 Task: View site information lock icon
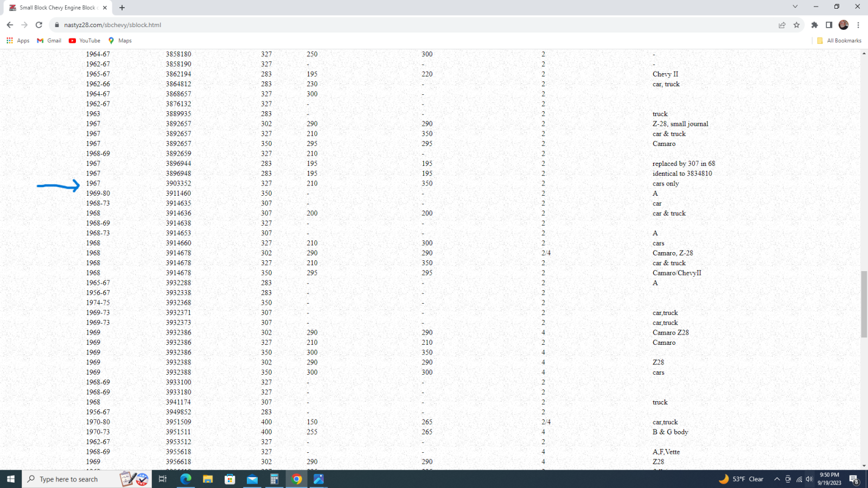coord(56,25)
